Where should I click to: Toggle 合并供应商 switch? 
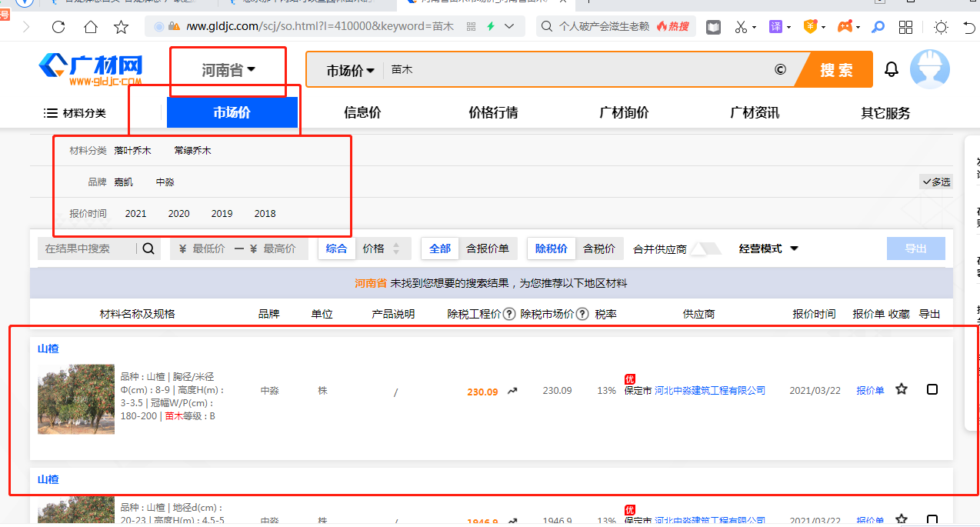coord(705,248)
